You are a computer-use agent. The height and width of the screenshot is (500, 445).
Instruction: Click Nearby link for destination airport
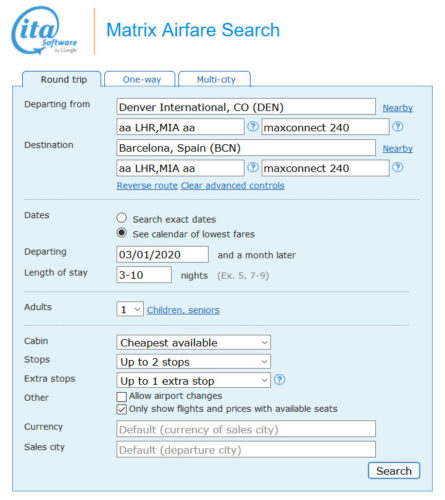[397, 149]
